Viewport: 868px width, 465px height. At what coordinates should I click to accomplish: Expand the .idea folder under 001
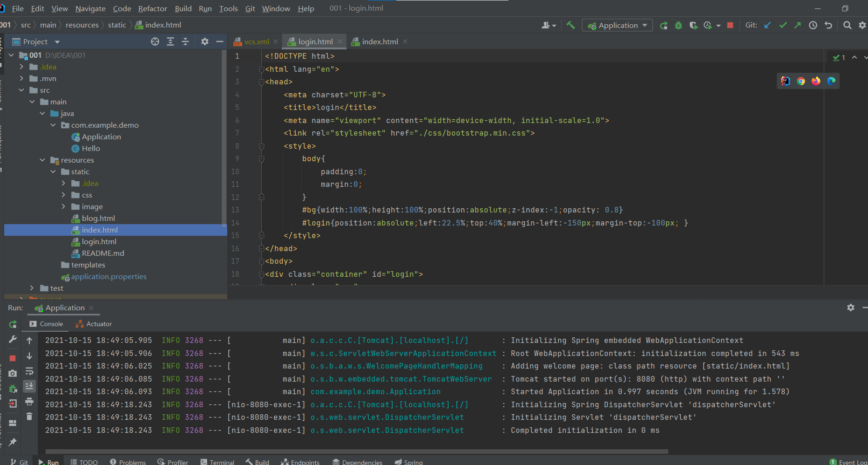[x=21, y=67]
